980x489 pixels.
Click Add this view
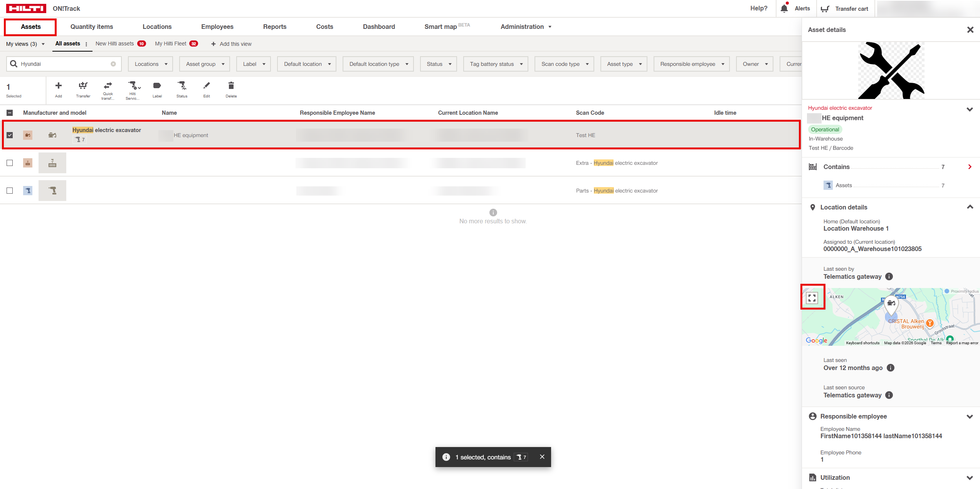click(x=231, y=44)
